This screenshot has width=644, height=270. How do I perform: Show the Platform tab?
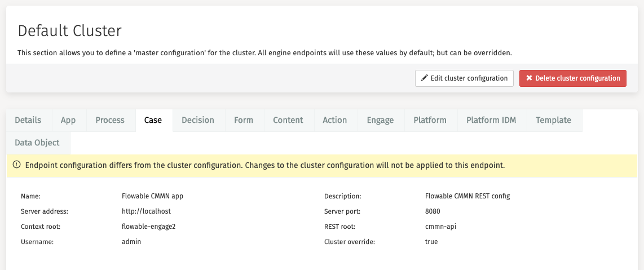(430, 120)
